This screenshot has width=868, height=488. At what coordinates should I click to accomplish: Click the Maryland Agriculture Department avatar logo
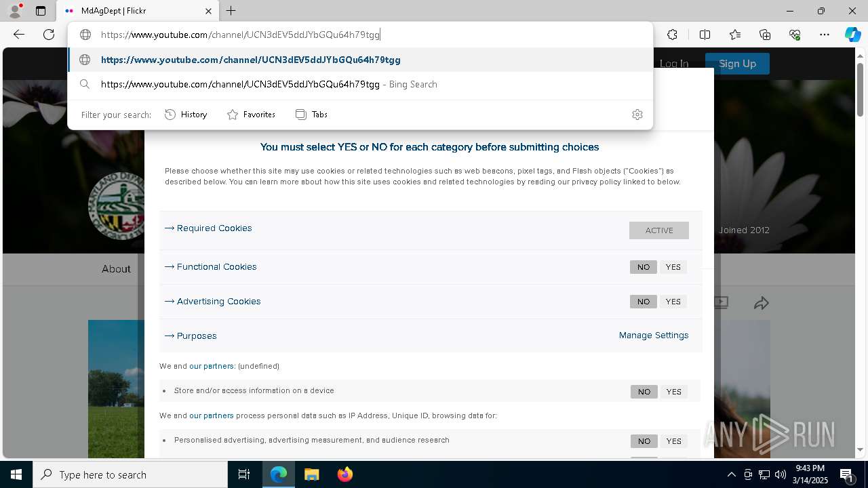116,206
